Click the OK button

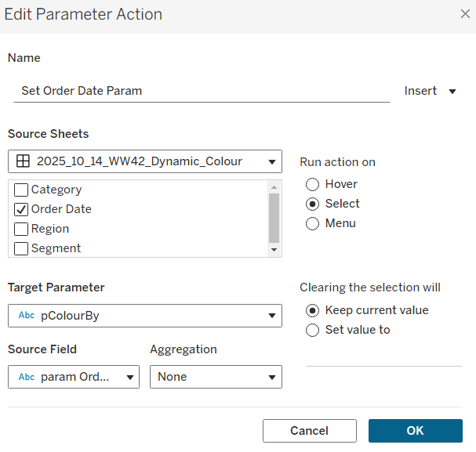click(x=415, y=431)
